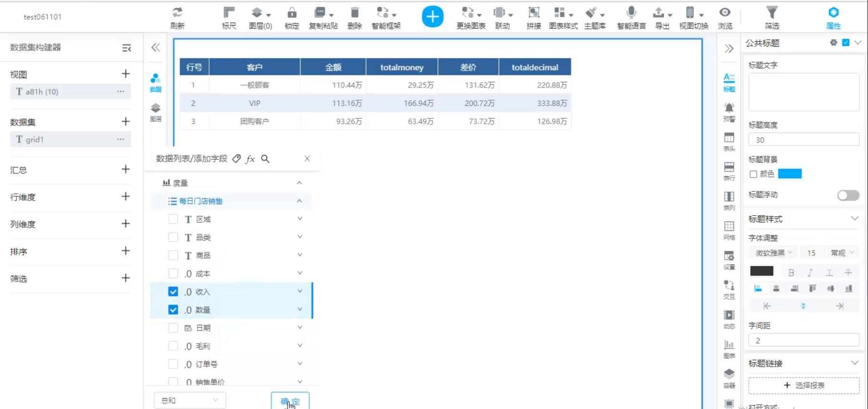The height and width of the screenshot is (409, 868).
Task: Click the 选择报表 button
Action: pyautogui.click(x=804, y=385)
